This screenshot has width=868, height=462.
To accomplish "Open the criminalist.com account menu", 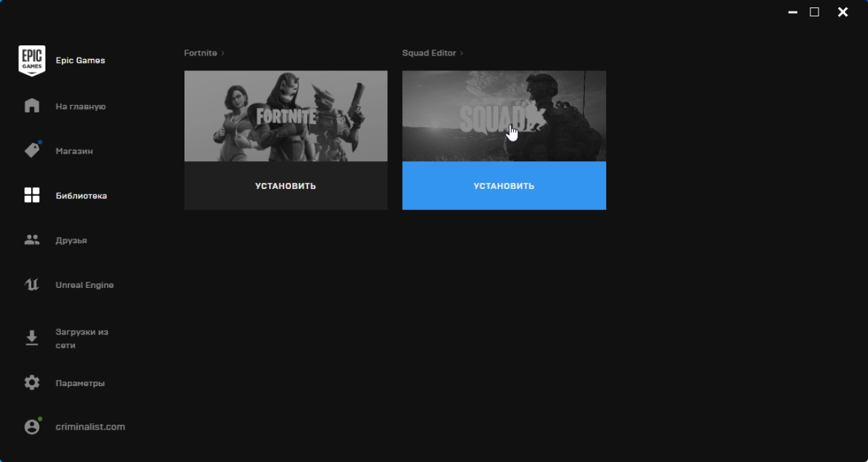I will pos(90,427).
